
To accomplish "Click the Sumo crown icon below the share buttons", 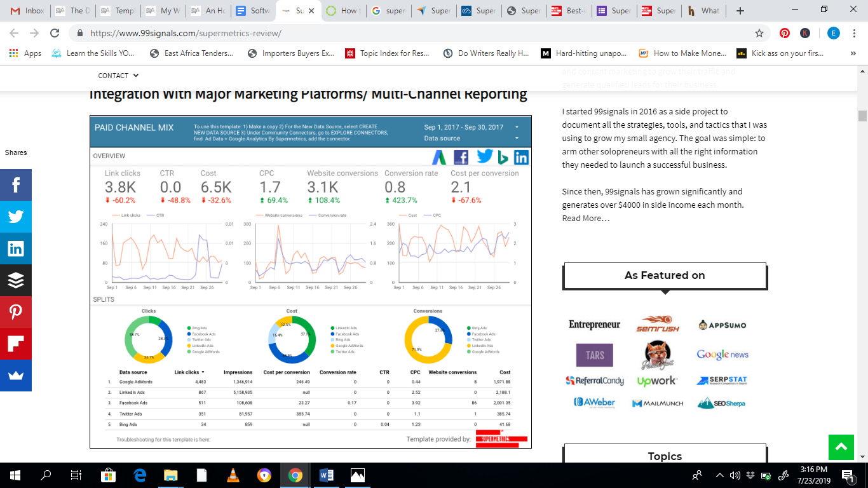I will click(16, 376).
